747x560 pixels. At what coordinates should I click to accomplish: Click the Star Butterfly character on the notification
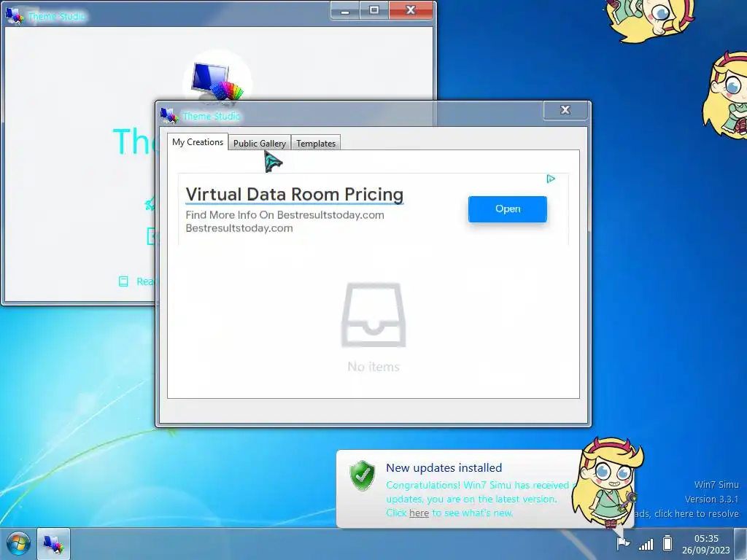pyautogui.click(x=608, y=482)
